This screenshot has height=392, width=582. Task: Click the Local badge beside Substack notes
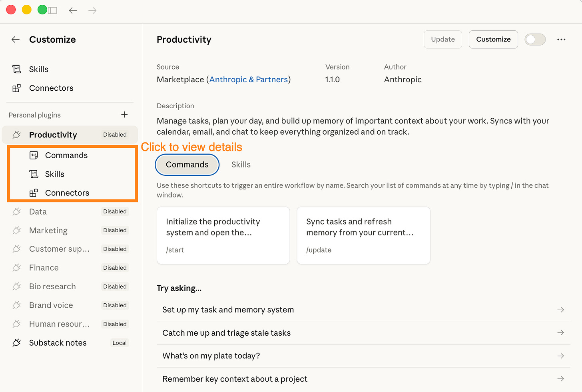point(120,343)
